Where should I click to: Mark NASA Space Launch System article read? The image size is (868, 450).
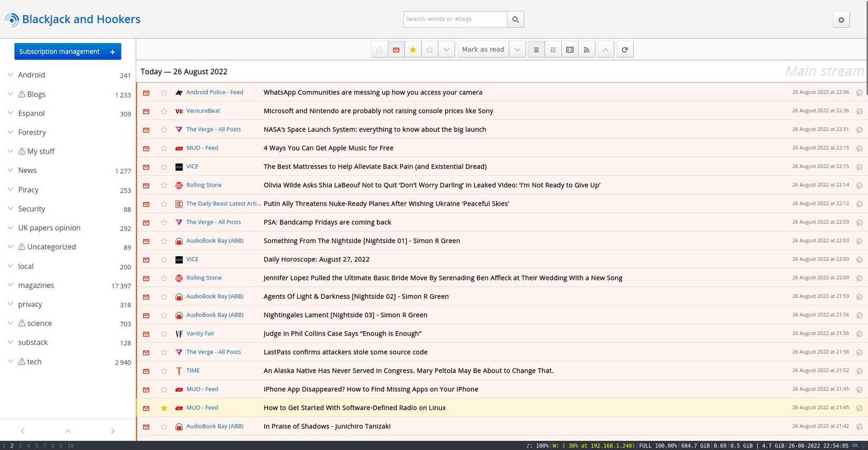tap(146, 129)
